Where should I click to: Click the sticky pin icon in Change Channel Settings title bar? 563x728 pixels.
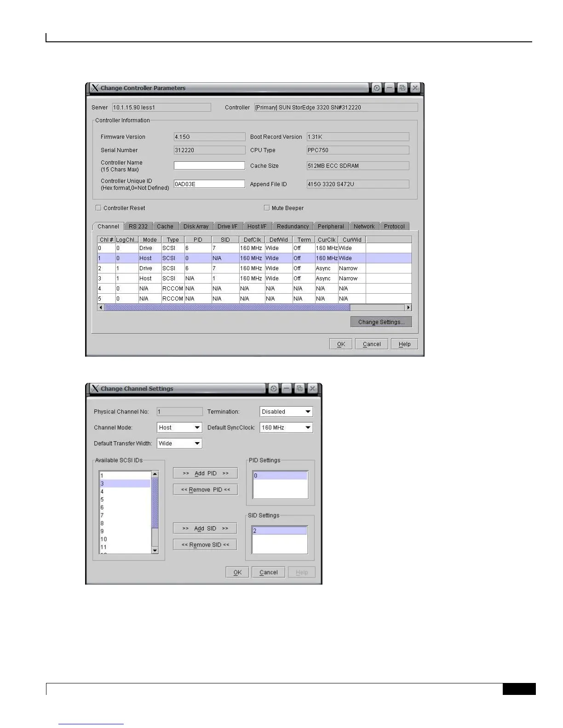[x=274, y=388]
